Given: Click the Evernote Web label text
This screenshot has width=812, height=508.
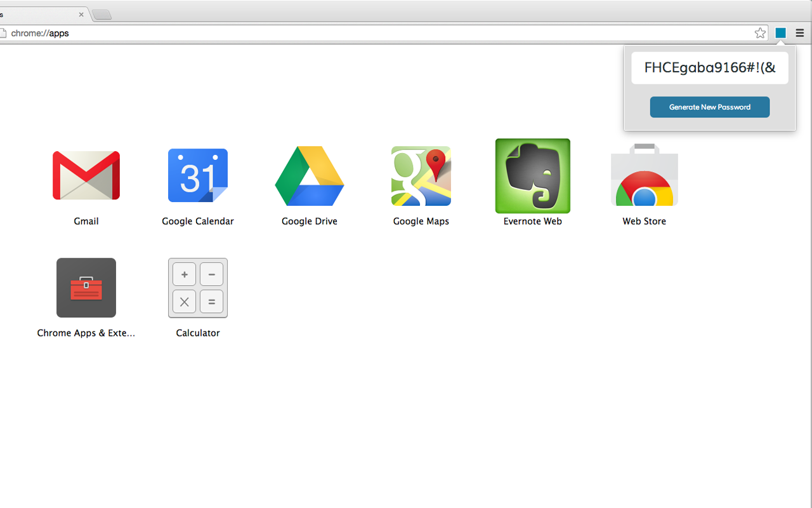Looking at the screenshot, I should pyautogui.click(x=533, y=221).
